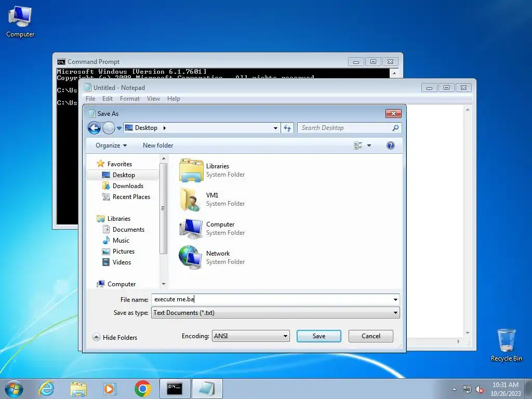Open Internet Explorer from taskbar

[x=46, y=389]
